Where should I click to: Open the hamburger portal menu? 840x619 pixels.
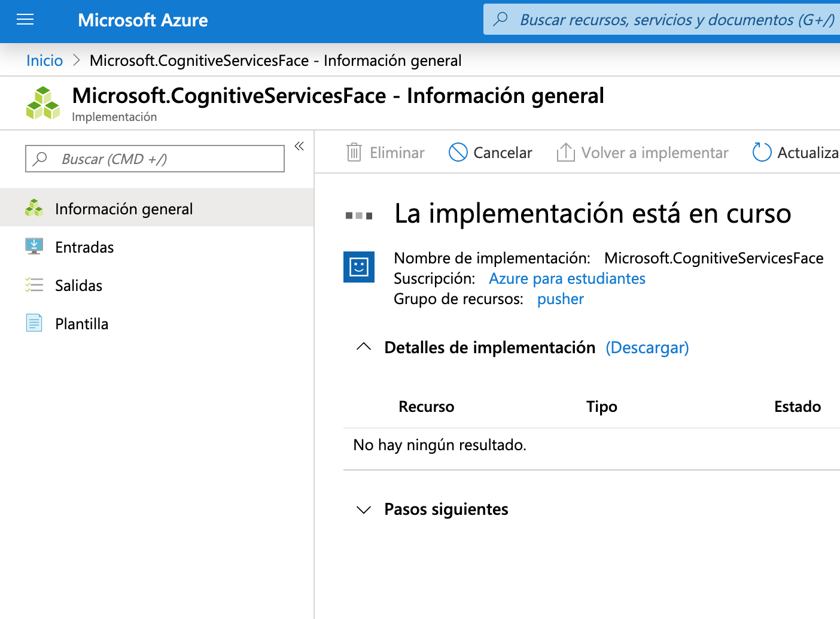pyautogui.click(x=25, y=20)
